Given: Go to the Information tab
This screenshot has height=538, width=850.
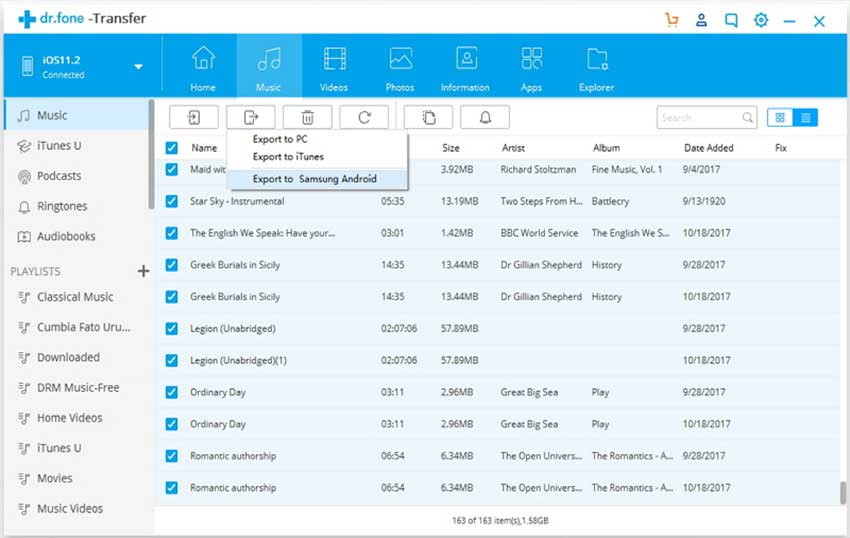Looking at the screenshot, I should pos(465,67).
